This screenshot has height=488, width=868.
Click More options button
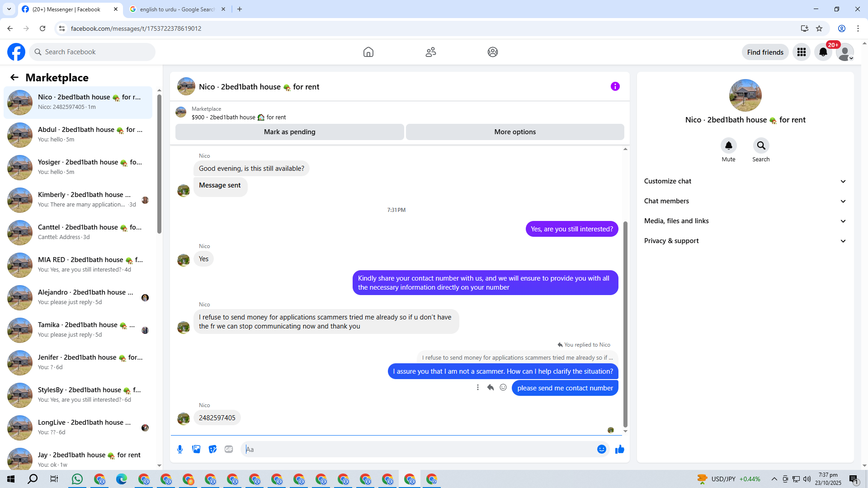click(515, 132)
